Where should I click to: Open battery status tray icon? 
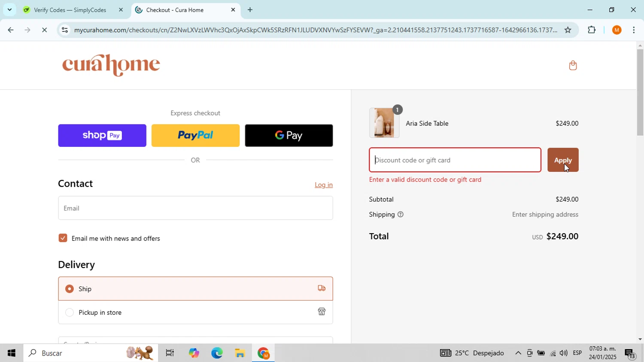tap(541, 353)
